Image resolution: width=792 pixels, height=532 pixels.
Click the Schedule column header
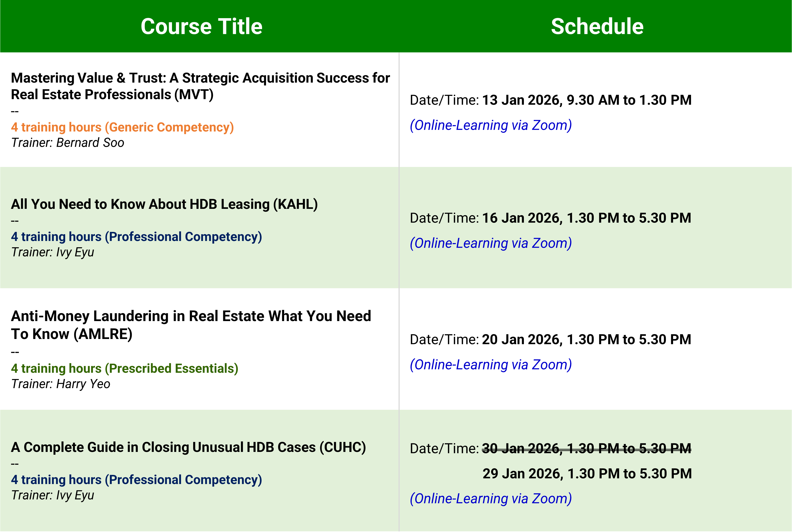tap(597, 27)
